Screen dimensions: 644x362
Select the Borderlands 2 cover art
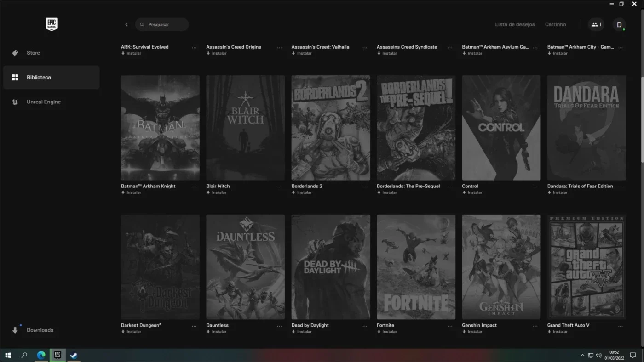pyautogui.click(x=331, y=128)
